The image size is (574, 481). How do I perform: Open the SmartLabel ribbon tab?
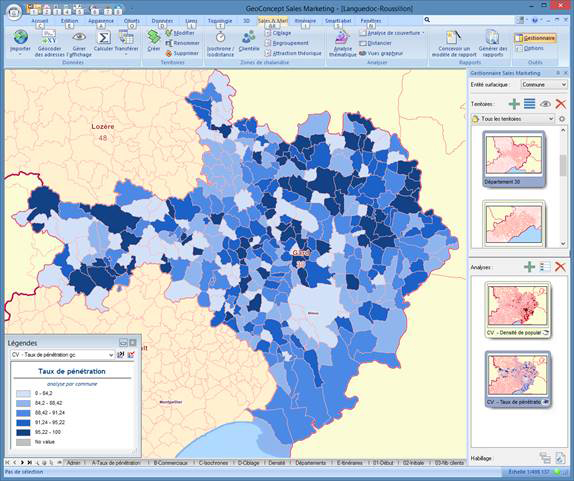(338, 21)
